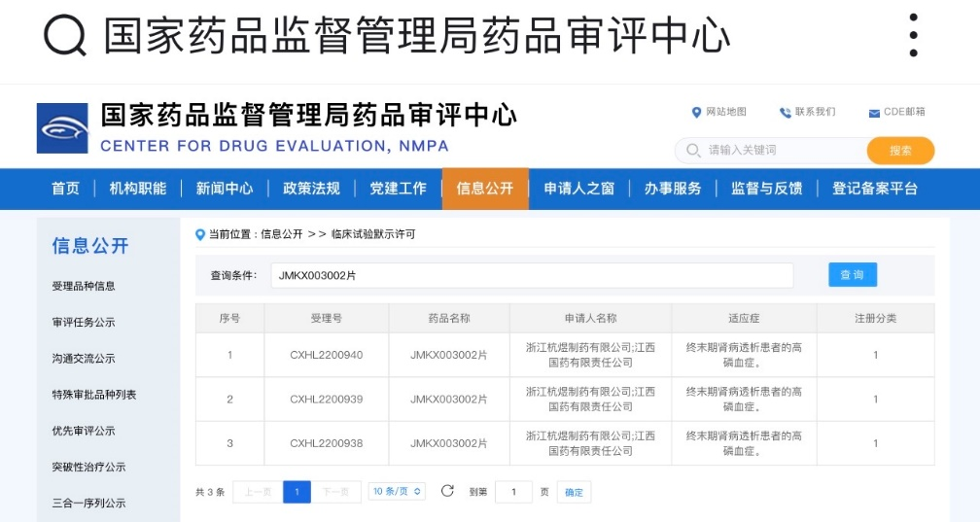Open CDE邮箱 link
980x522 pixels.
click(x=904, y=112)
